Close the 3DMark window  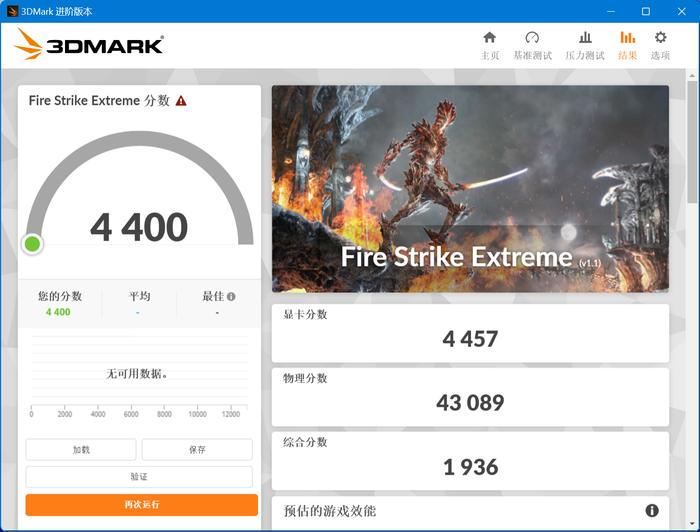click(681, 11)
